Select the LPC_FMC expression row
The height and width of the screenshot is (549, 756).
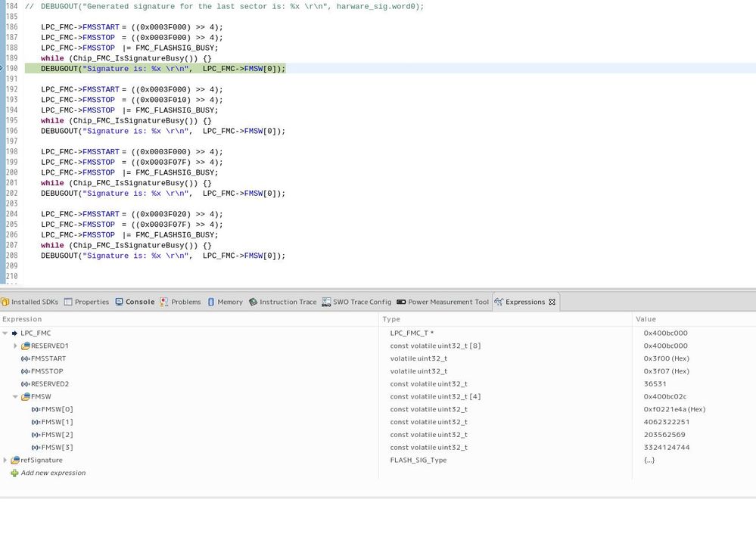point(378,333)
